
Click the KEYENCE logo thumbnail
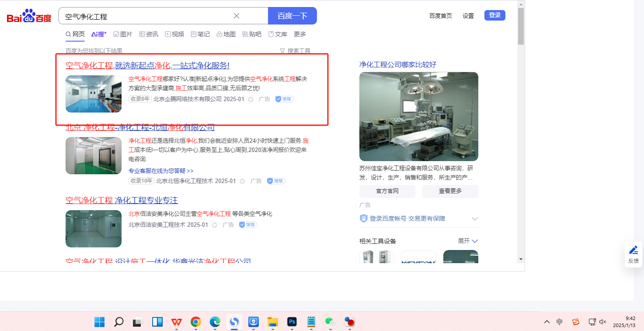pyautogui.click(x=419, y=257)
